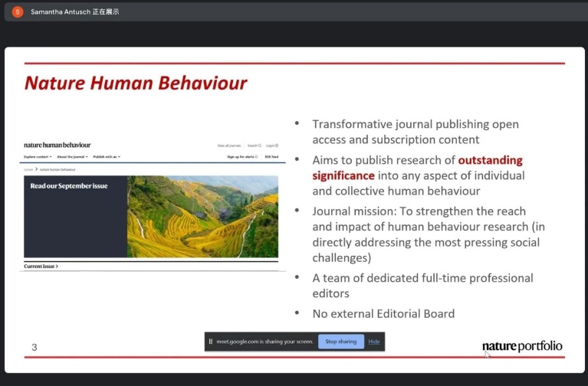Expand the Publish with us dropdown

107,157
